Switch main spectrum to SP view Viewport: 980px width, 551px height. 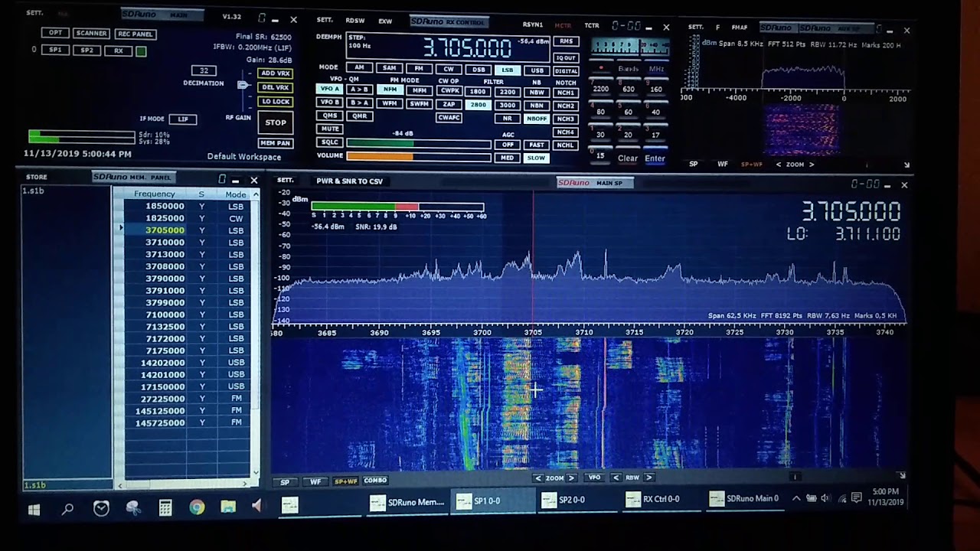[x=285, y=482]
